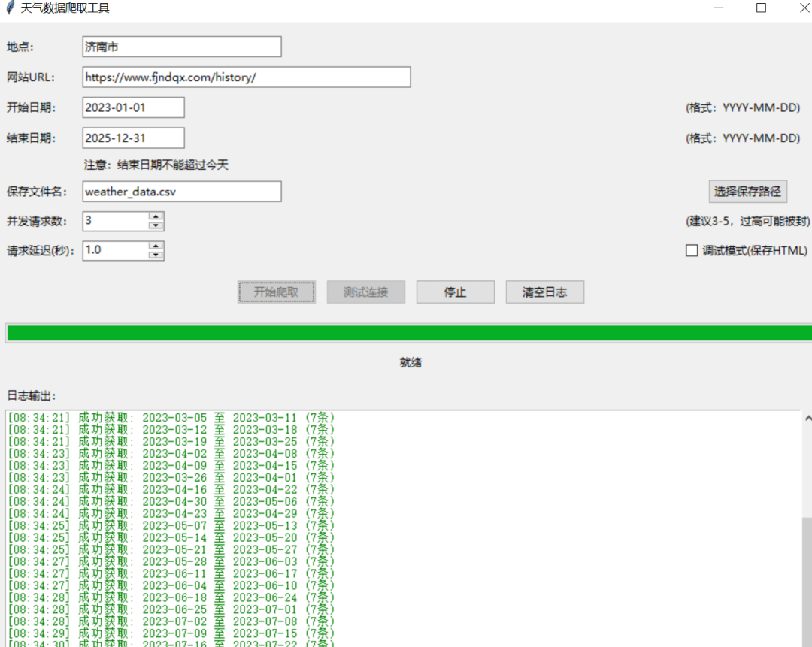This screenshot has width=812, height=647.
Task: Click the 请求延迟(秒) spinbox value field
Action: point(116,250)
